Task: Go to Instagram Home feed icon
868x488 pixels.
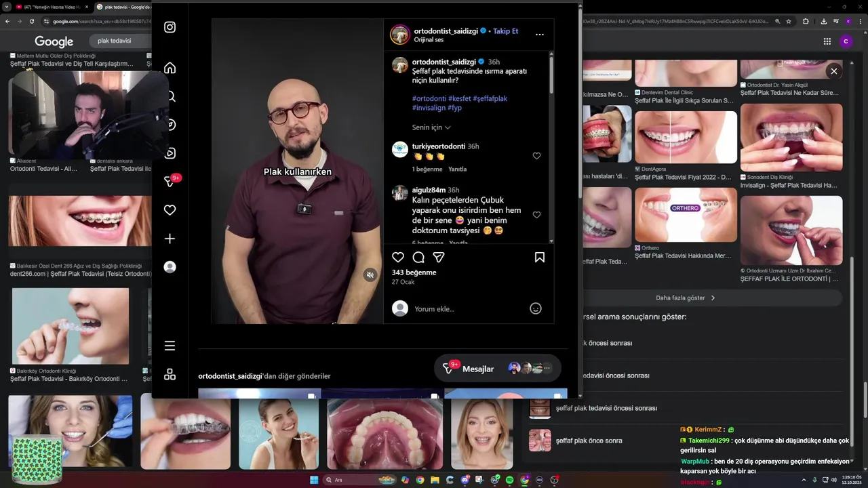Action: click(170, 68)
